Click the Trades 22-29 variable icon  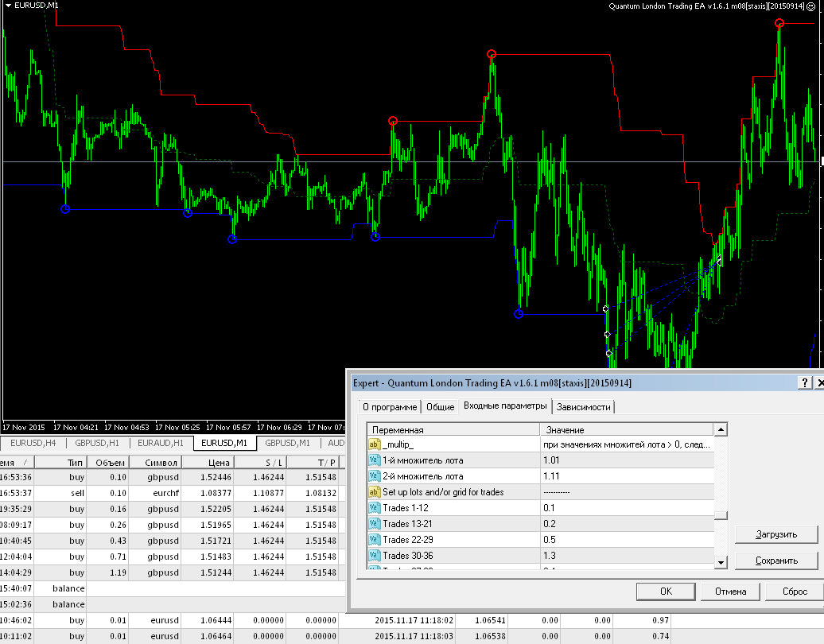coord(374,540)
